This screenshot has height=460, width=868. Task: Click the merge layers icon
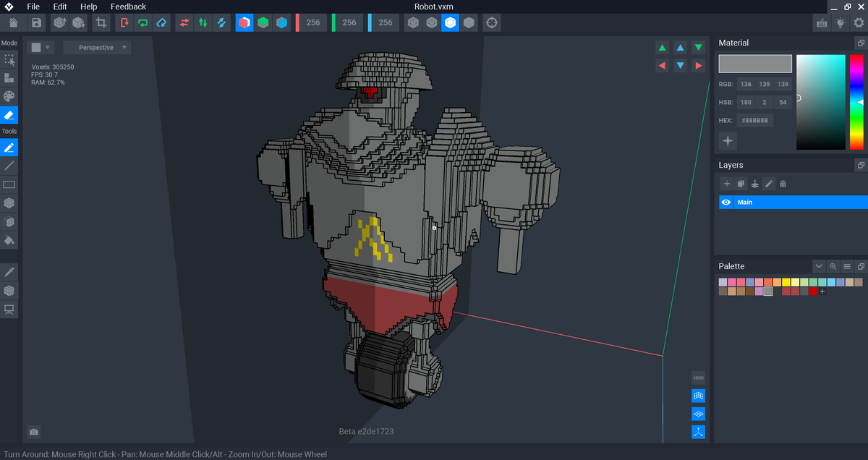[x=754, y=184]
